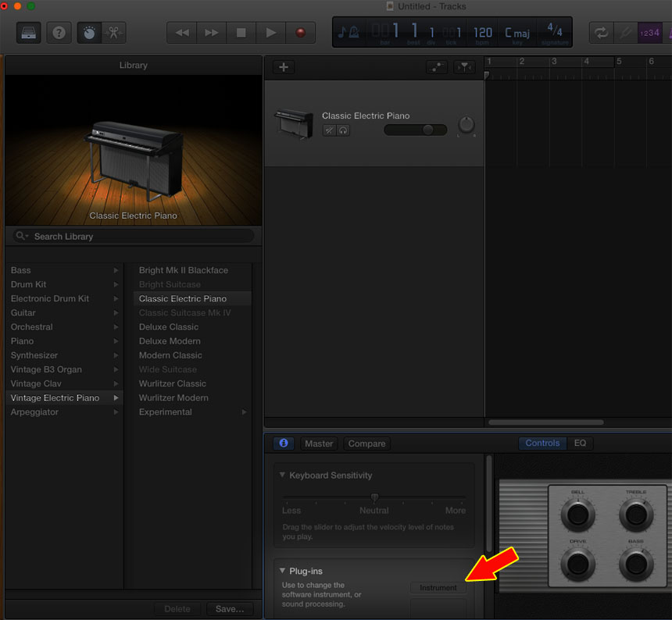Image resolution: width=672 pixels, height=620 pixels.
Task: Select the Master tab
Action: (319, 444)
